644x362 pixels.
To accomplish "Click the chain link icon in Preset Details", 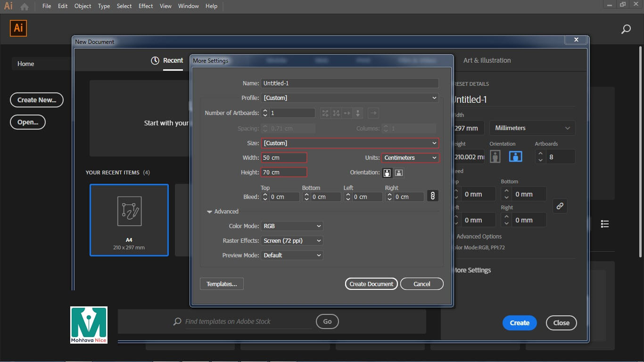I will [560, 206].
